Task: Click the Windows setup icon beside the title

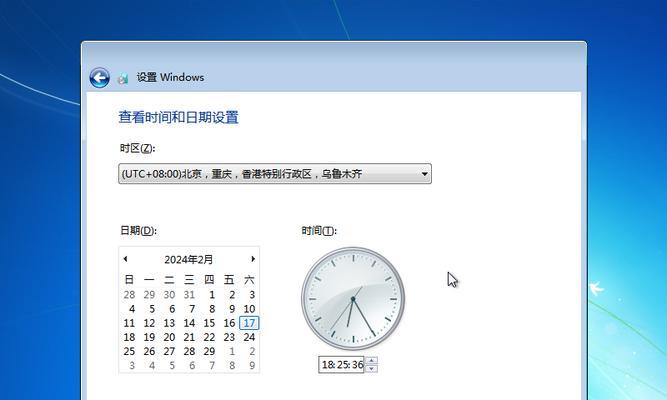Action: pyautogui.click(x=123, y=78)
